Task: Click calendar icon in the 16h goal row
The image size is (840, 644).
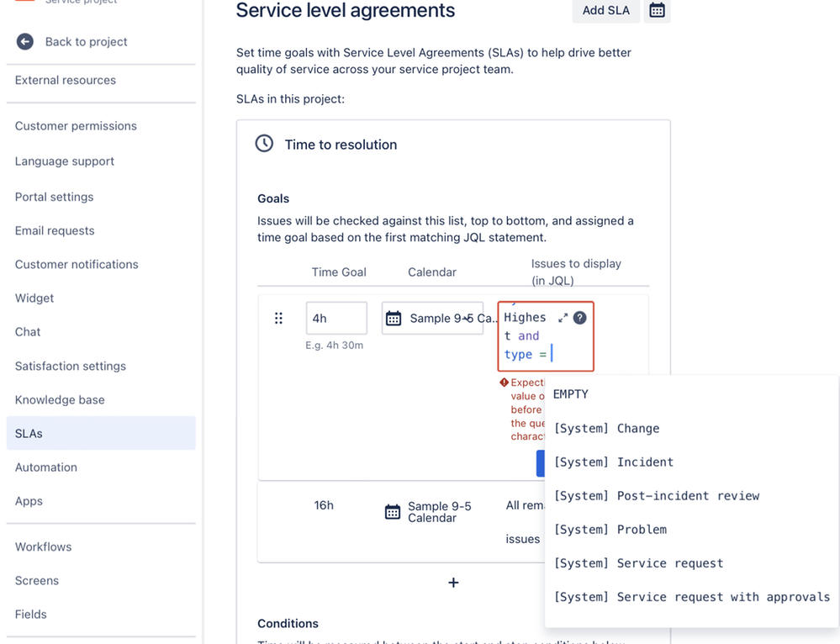Action: pyautogui.click(x=393, y=512)
